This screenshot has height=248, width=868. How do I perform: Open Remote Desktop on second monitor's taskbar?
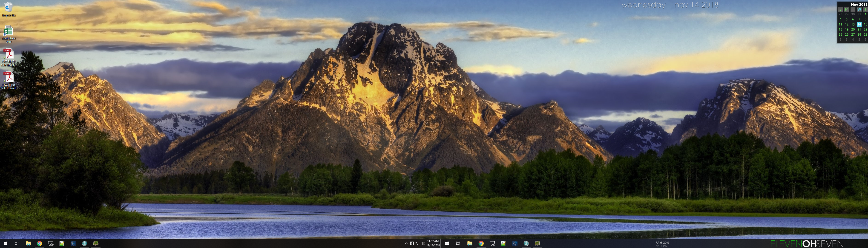point(492,243)
